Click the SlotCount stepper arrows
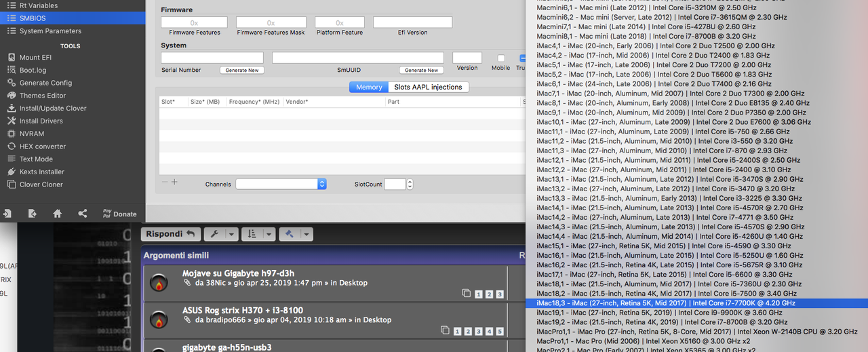The height and width of the screenshot is (352, 868). 410,184
